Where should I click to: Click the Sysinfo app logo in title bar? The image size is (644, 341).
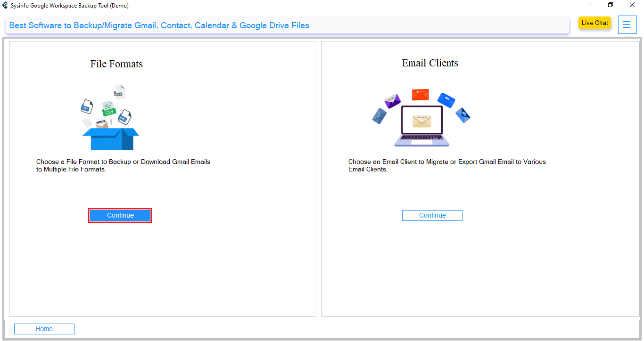(5, 5)
